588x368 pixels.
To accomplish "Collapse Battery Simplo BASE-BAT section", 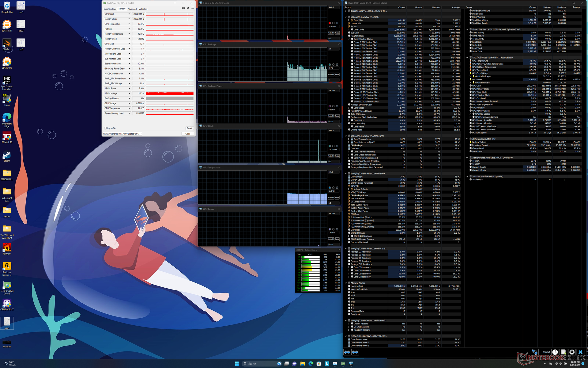I will click(467, 139).
